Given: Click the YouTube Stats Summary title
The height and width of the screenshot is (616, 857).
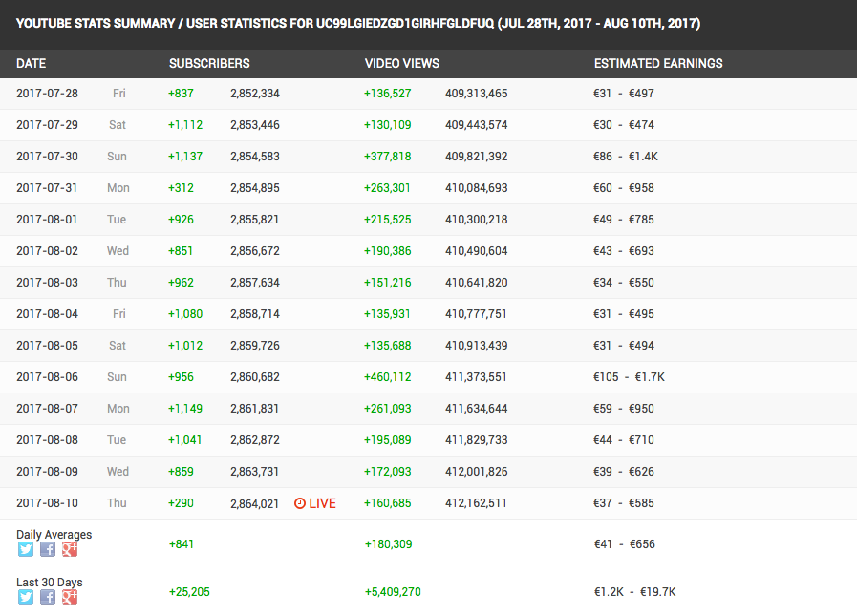Looking at the screenshot, I should coord(358,24).
